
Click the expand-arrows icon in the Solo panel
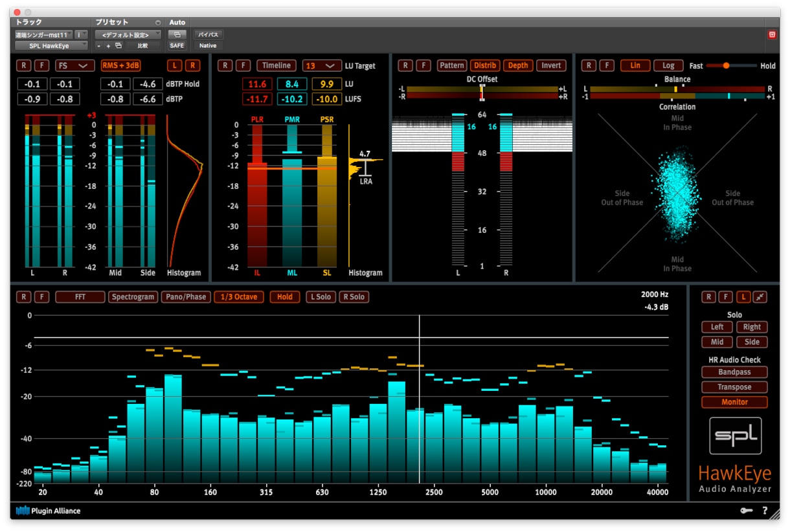(760, 297)
